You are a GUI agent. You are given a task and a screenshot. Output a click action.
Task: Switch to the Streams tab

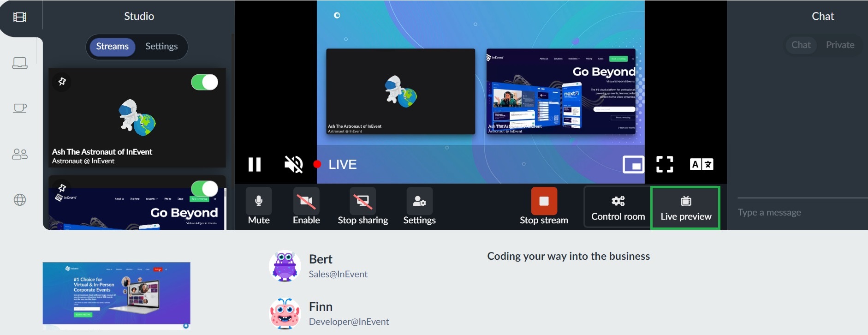112,47
